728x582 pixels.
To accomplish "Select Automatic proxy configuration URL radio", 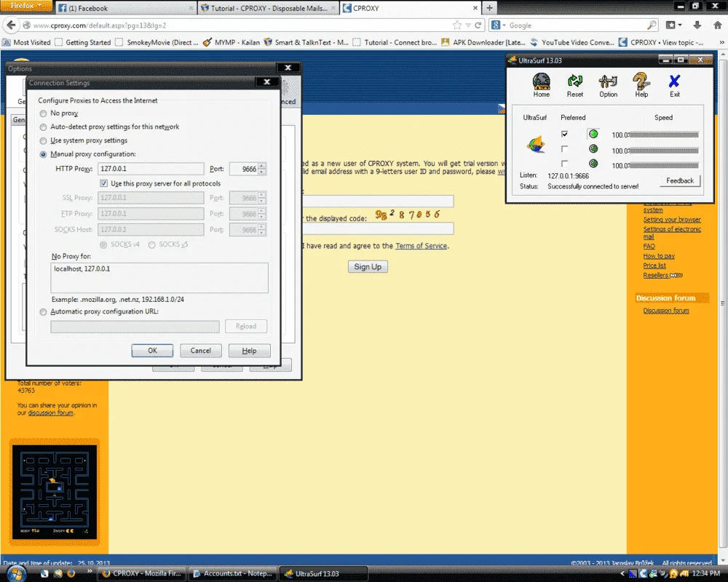I will (43, 312).
